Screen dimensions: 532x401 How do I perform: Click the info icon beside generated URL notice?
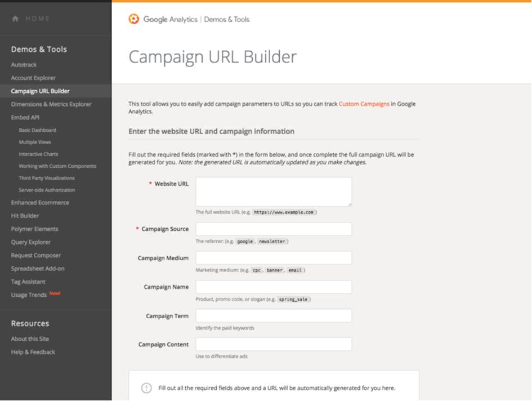(x=146, y=388)
